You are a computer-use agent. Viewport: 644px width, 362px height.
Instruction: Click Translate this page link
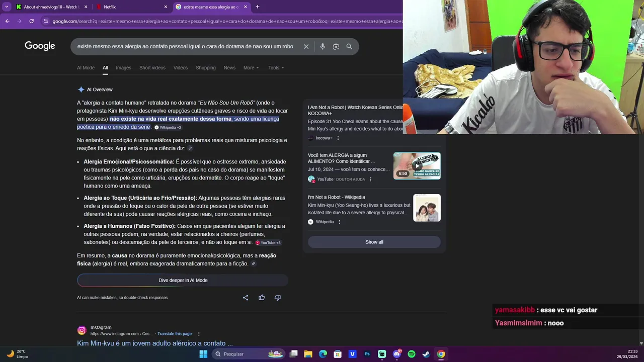[175, 334]
